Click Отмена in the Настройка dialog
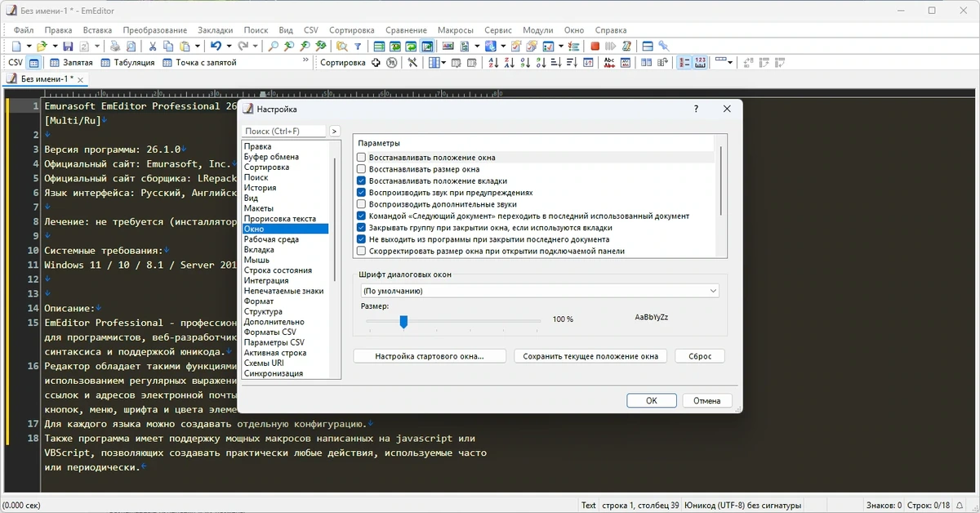 (x=707, y=401)
